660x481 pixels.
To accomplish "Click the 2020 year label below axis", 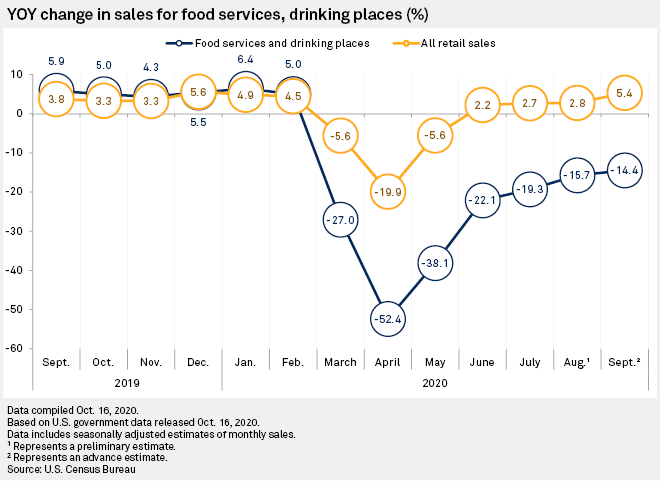I will [x=434, y=381].
